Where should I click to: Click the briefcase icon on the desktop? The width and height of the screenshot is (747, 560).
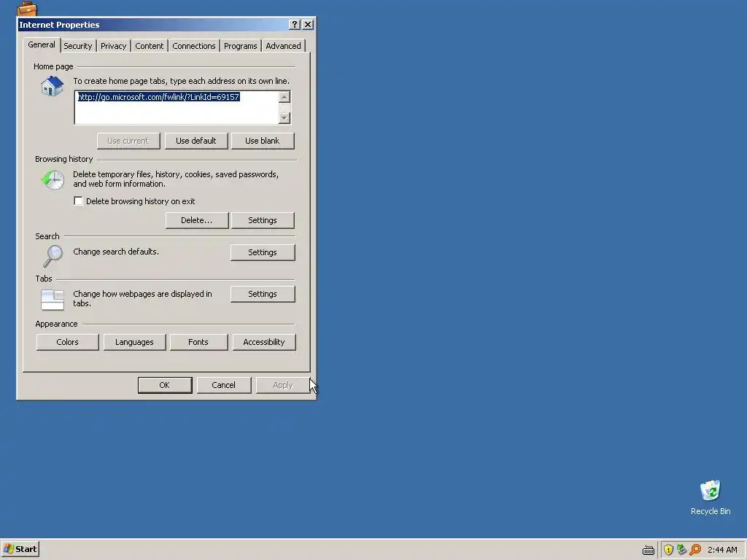coord(27,7)
